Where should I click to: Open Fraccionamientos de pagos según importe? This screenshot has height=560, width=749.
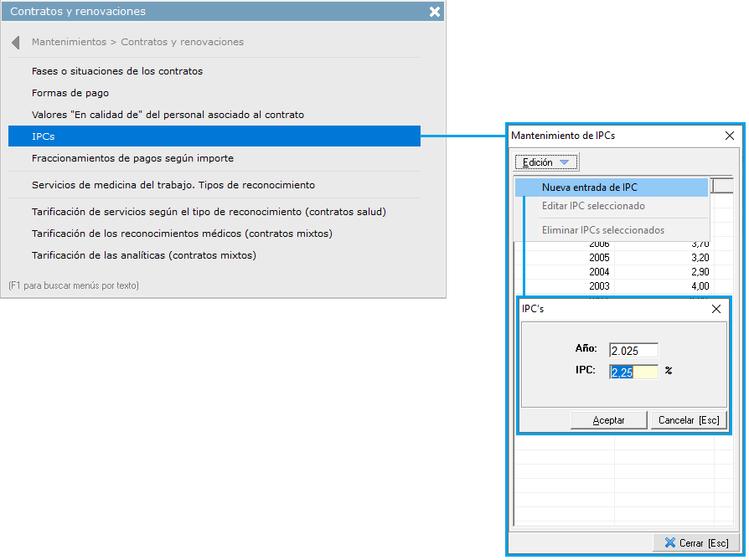132,157
